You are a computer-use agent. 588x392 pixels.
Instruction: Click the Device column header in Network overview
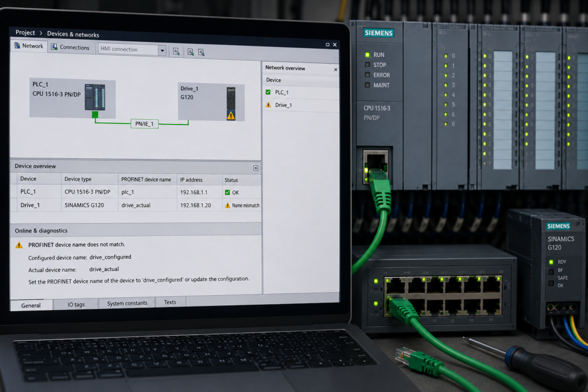[300, 80]
